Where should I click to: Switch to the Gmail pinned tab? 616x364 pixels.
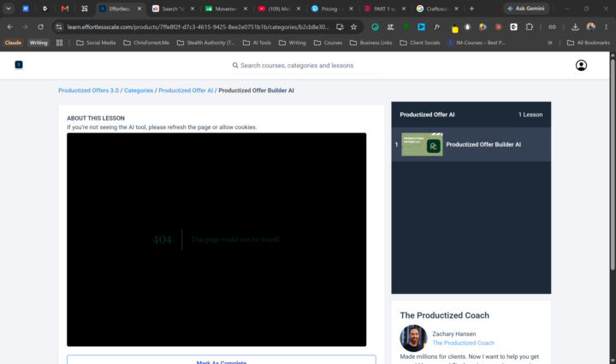point(65,9)
